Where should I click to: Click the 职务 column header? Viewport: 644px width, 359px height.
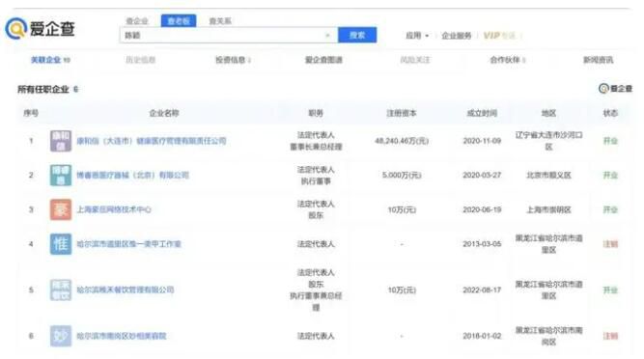[x=316, y=113]
